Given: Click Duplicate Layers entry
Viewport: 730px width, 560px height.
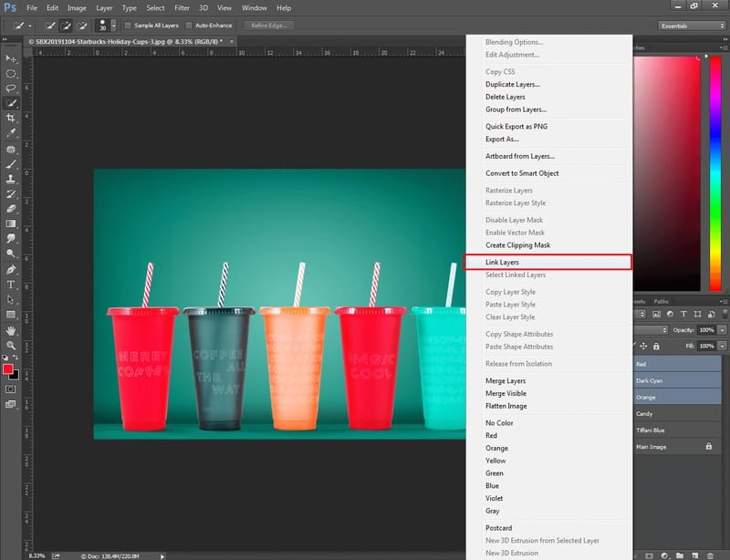Looking at the screenshot, I should click(x=513, y=84).
